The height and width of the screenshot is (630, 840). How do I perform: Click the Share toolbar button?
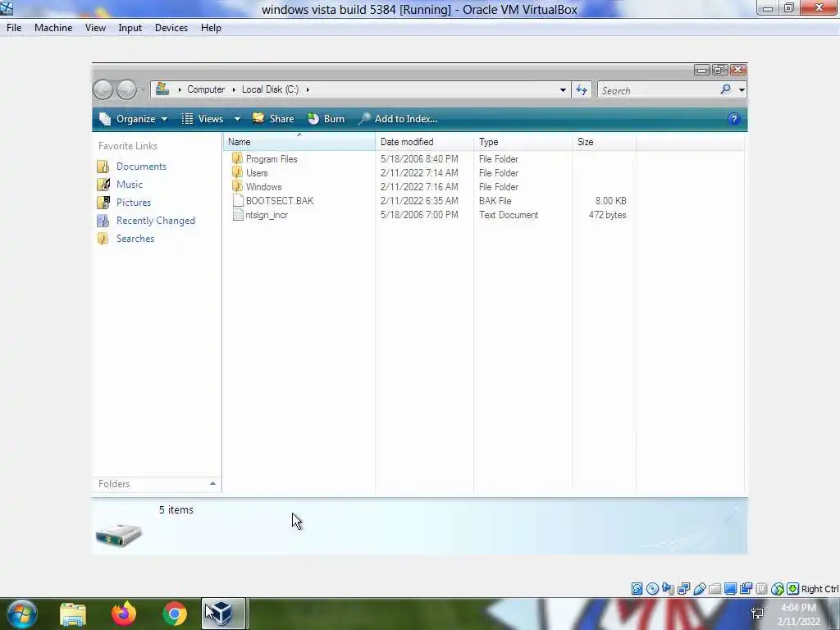tap(273, 119)
